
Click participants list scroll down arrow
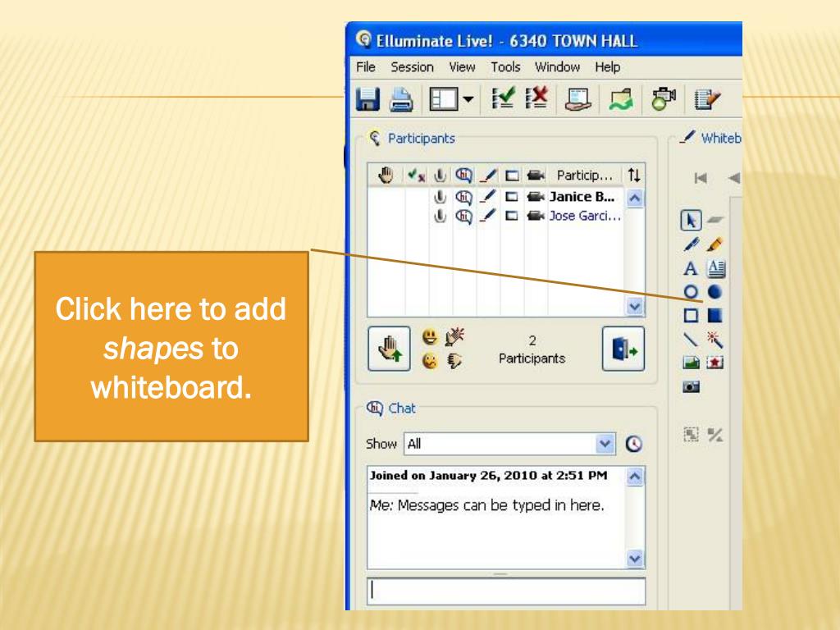point(635,307)
